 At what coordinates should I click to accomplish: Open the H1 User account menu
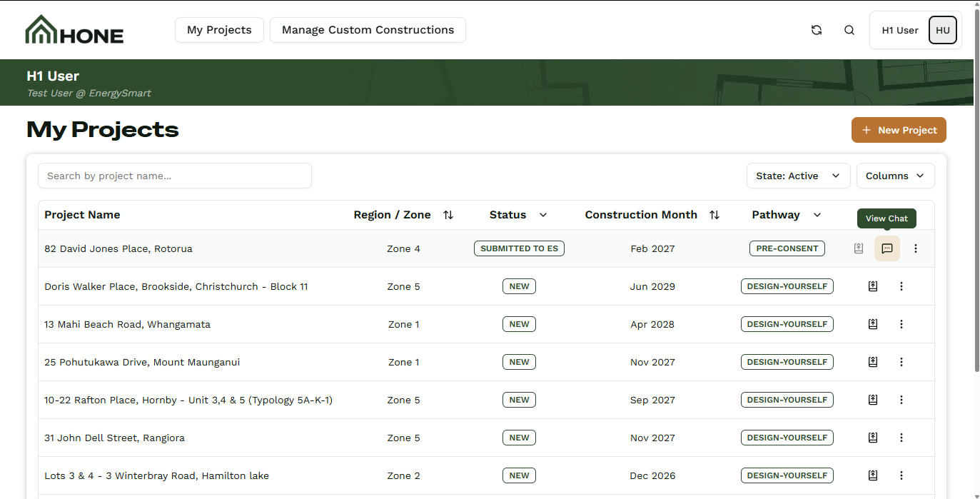click(916, 30)
